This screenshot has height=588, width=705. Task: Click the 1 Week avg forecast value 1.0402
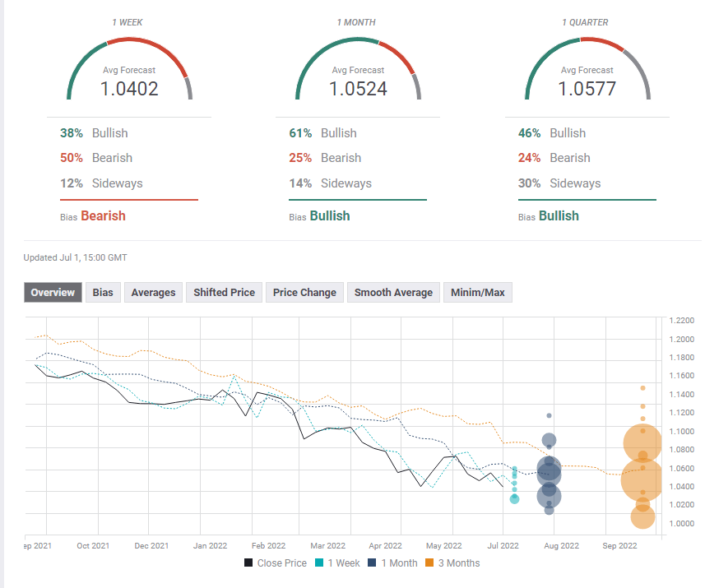tap(129, 89)
